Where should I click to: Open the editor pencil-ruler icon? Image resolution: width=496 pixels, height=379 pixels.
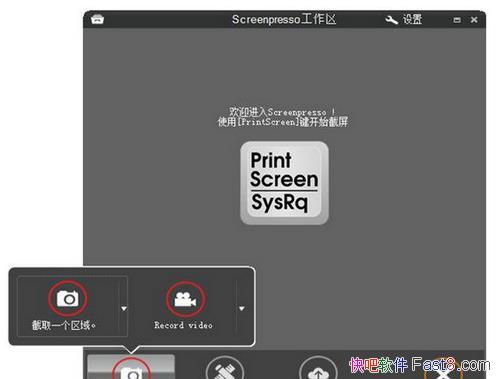coord(225,369)
